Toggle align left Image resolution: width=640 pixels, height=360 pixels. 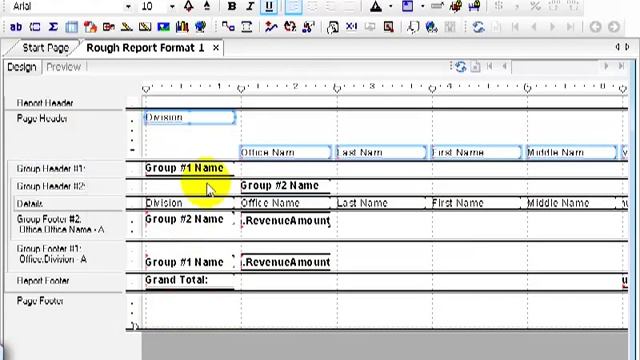pyautogui.click(x=293, y=6)
